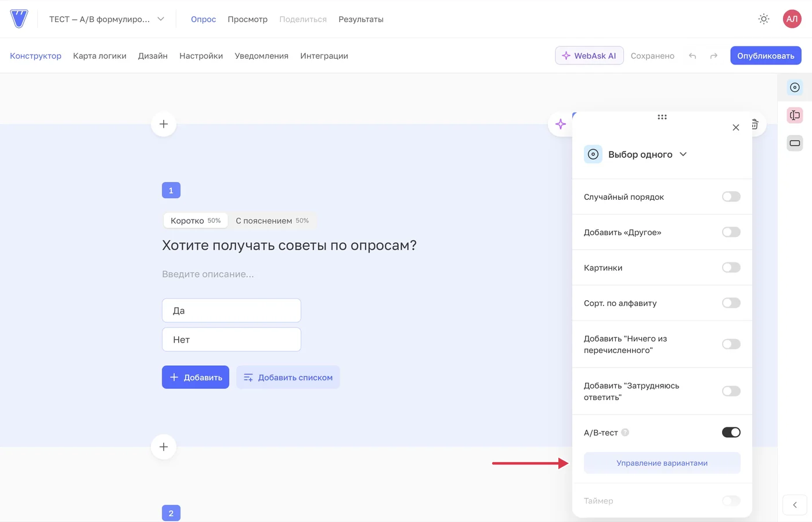Add a block above question 1

click(164, 124)
